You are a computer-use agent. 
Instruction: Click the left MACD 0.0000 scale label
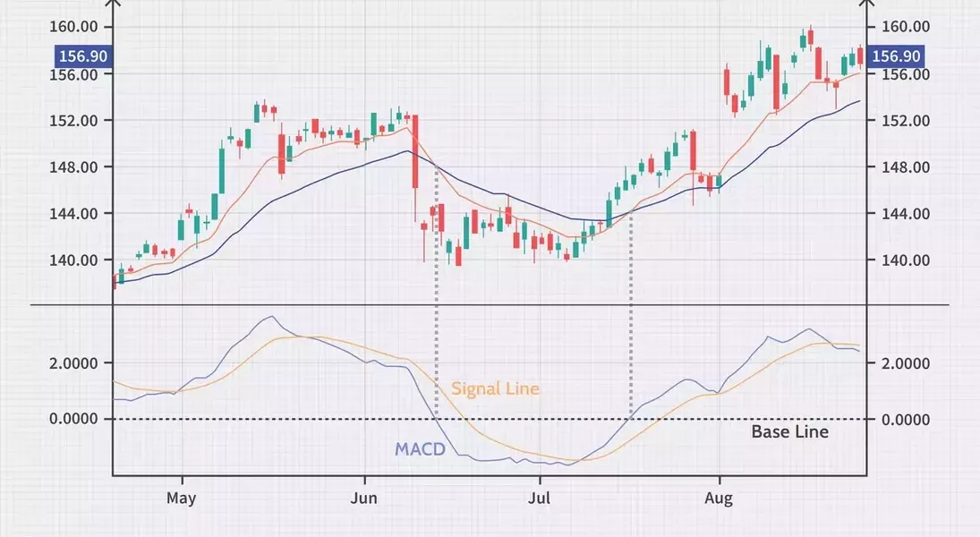(73, 419)
